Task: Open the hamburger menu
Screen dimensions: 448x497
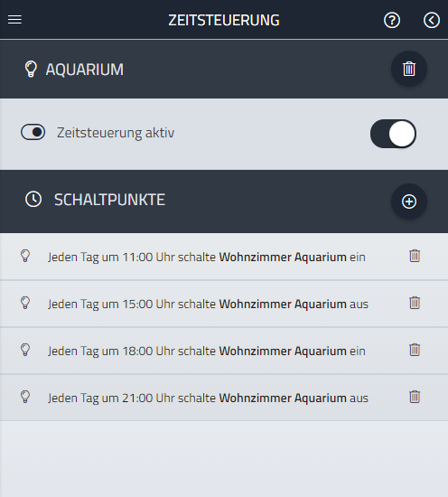Action: pyautogui.click(x=14, y=20)
